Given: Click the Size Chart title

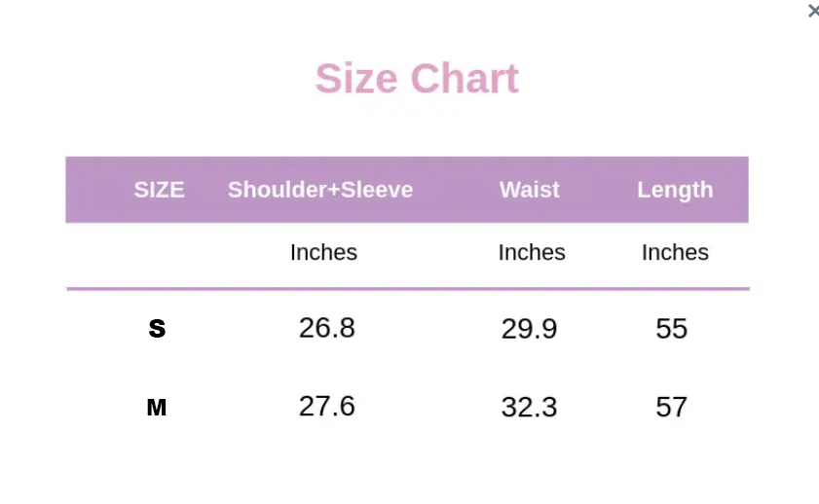Looking at the screenshot, I should (x=417, y=79).
